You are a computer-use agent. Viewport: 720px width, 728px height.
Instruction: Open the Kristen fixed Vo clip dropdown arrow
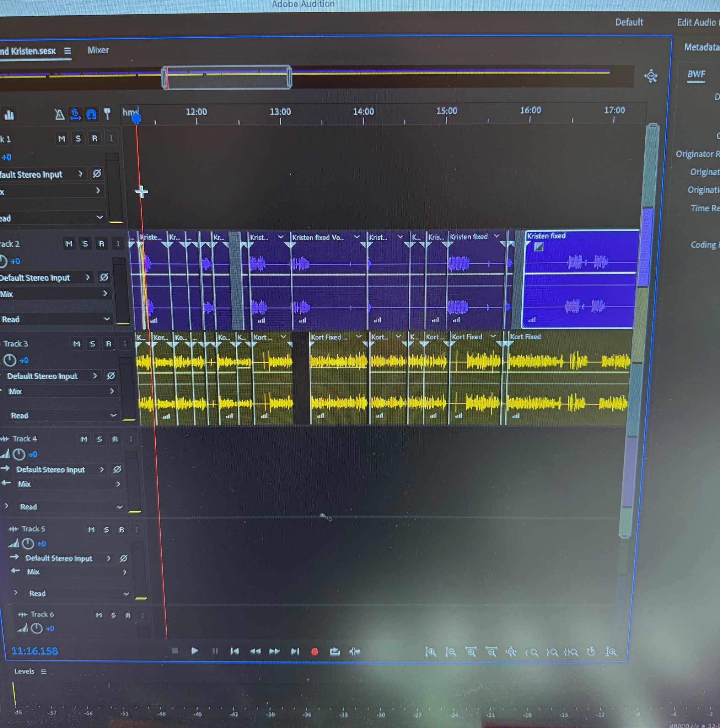(x=356, y=237)
